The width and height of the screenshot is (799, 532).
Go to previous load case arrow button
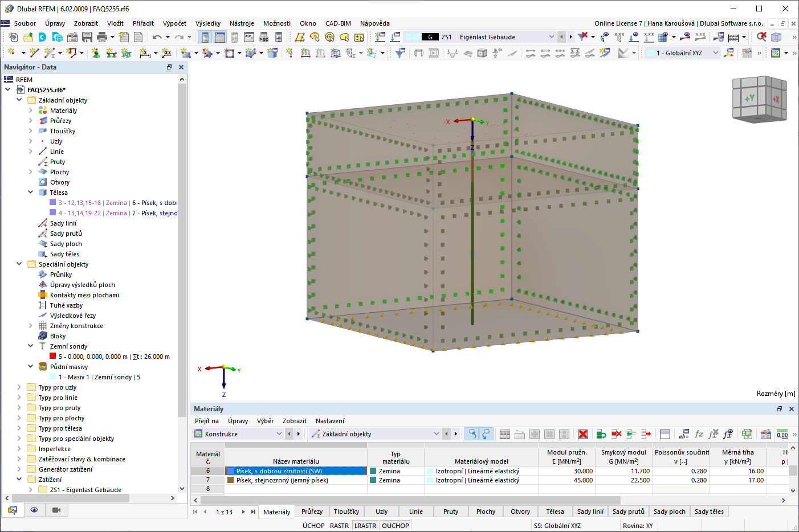click(562, 37)
